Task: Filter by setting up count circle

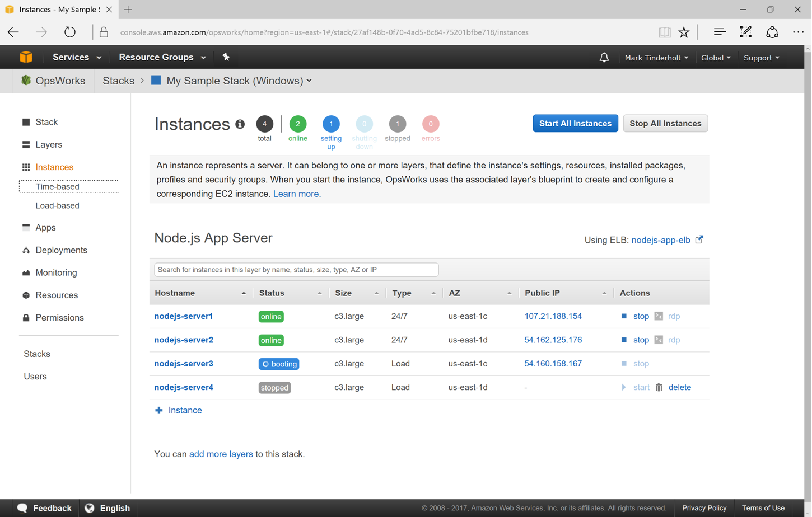Action: click(x=331, y=124)
